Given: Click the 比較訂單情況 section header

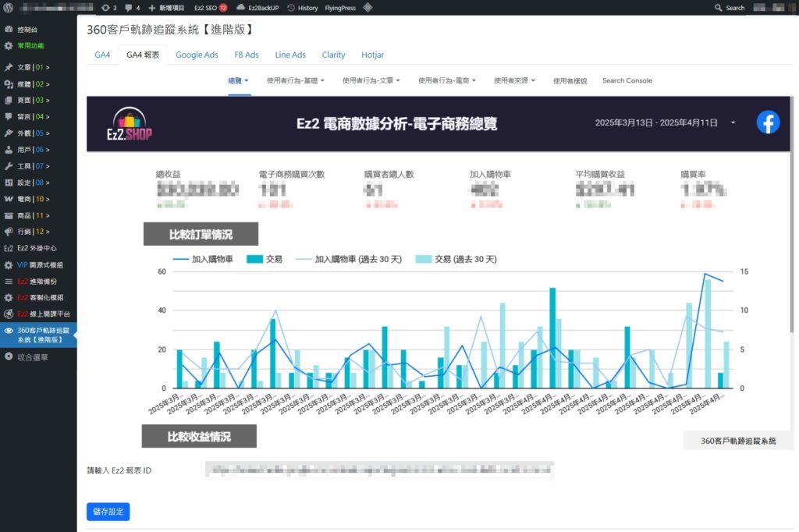Looking at the screenshot, I should [201, 234].
